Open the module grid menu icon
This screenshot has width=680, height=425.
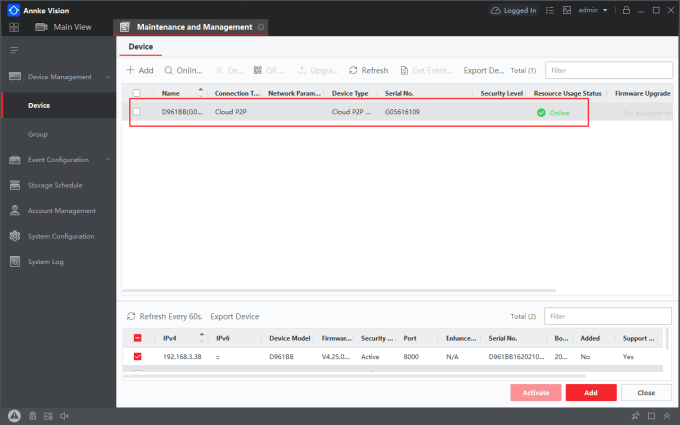pyautogui.click(x=14, y=27)
